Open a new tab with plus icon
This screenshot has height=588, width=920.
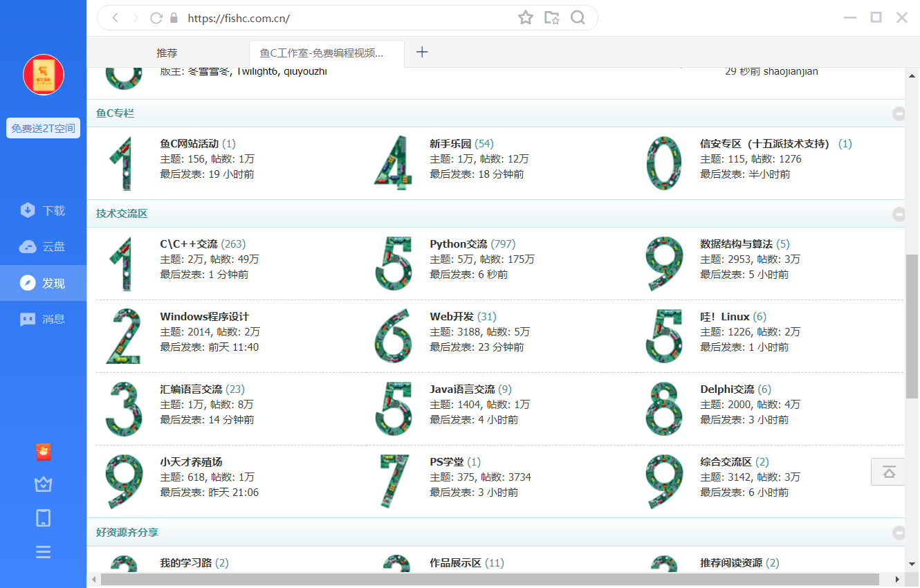click(422, 52)
